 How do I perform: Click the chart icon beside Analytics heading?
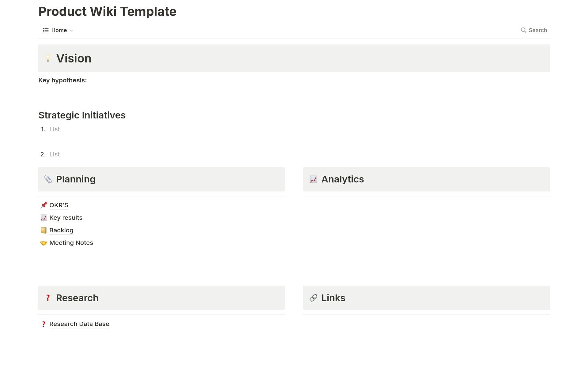click(313, 179)
